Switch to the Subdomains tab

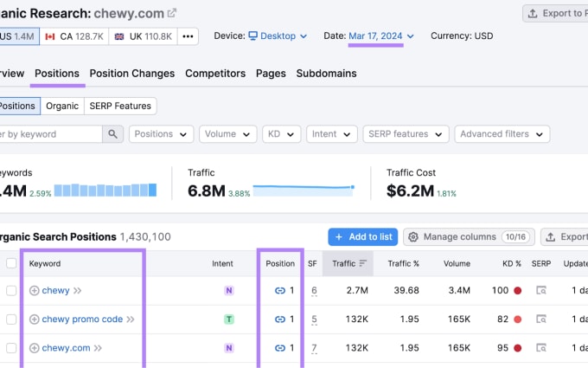tap(326, 74)
